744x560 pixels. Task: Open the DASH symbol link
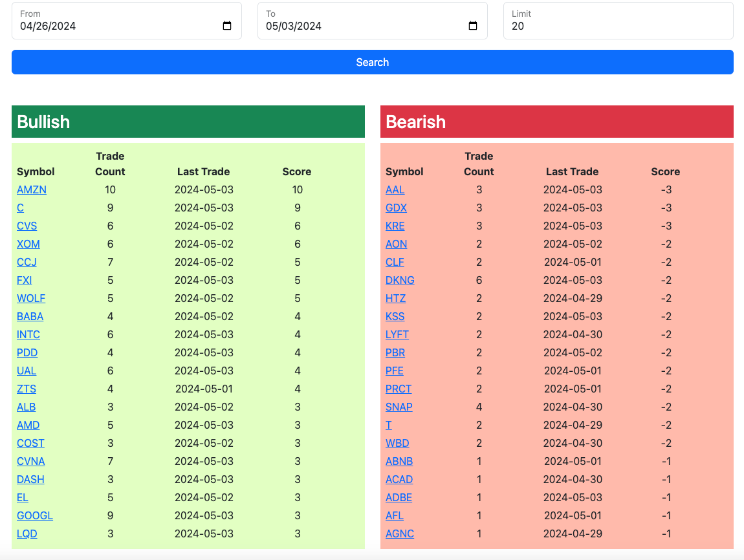(x=30, y=479)
